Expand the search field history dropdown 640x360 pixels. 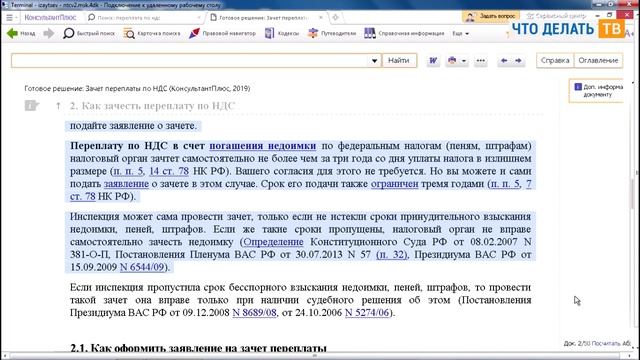point(374,61)
